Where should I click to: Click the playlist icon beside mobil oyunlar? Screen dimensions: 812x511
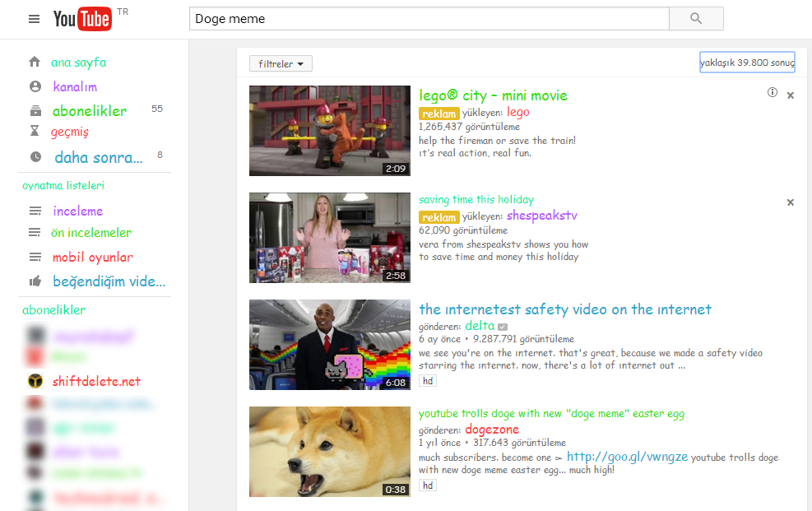(x=35, y=257)
